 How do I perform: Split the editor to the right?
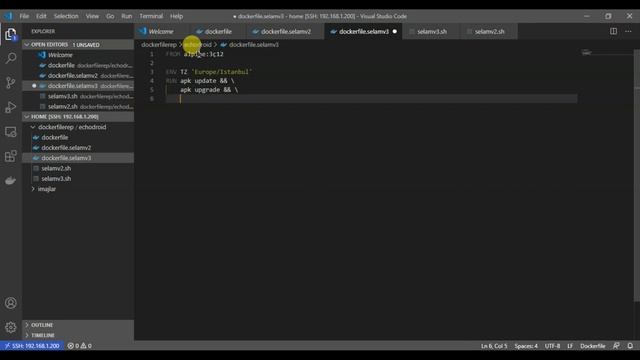point(613,31)
